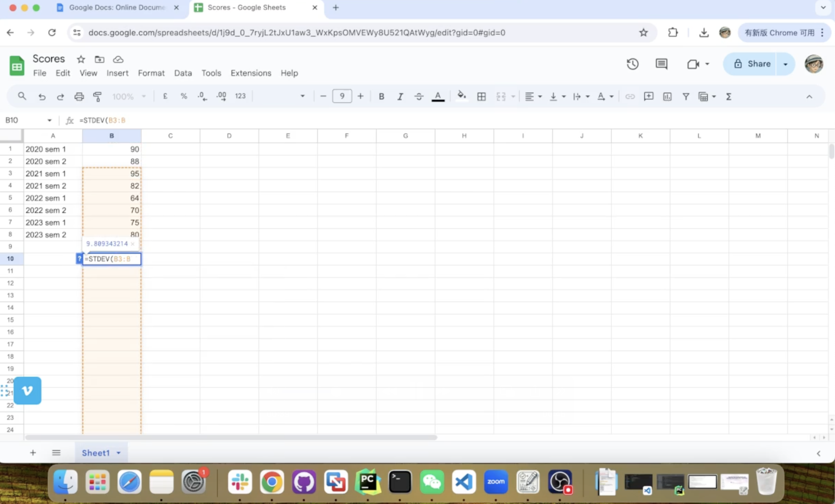Viewport: 835px width, 504px height.
Task: Select the Paint format tool
Action: pos(97,97)
